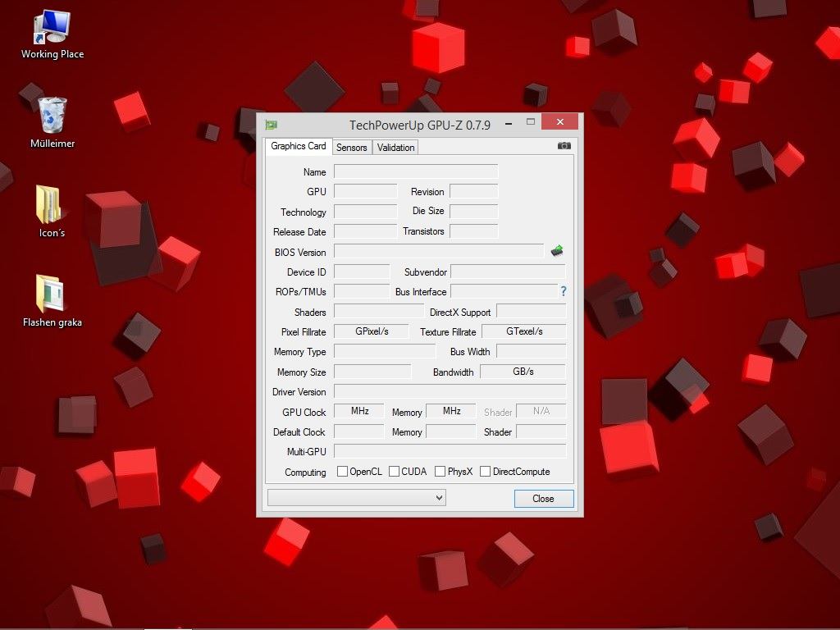Check the DirectCompute checkbox

pos(485,472)
